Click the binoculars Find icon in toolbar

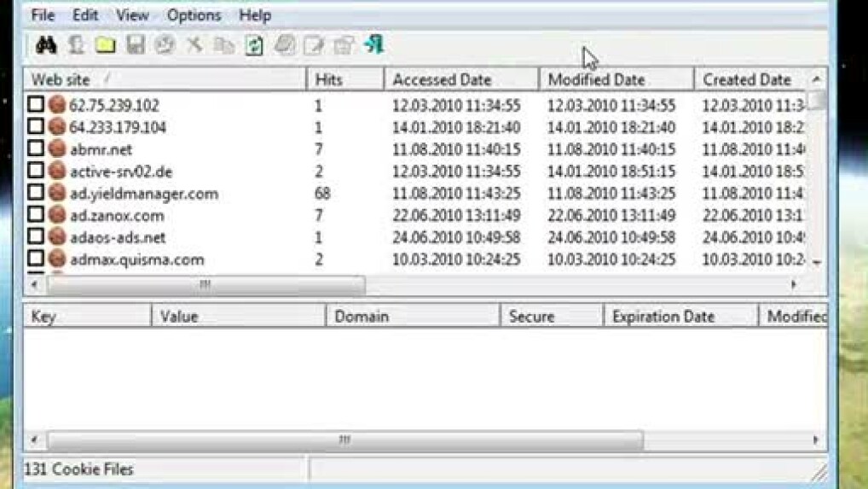click(x=45, y=45)
